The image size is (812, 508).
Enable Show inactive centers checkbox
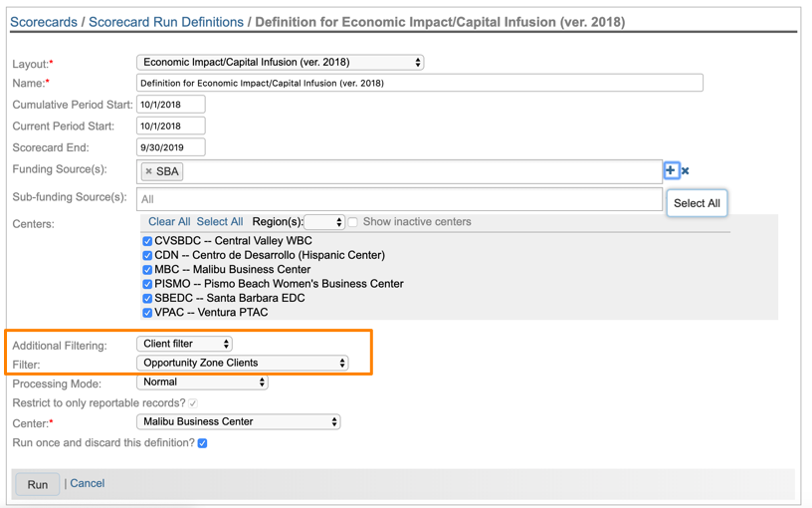point(353,222)
